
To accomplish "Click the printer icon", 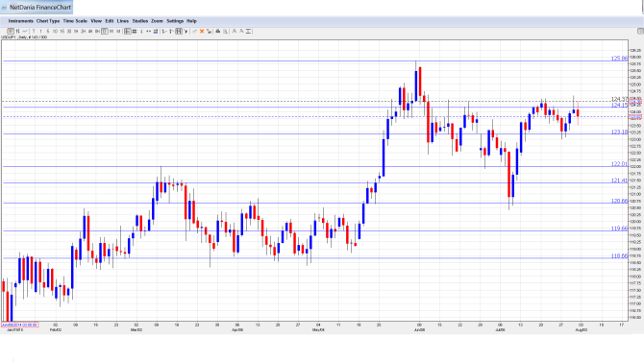I will [218, 31].
